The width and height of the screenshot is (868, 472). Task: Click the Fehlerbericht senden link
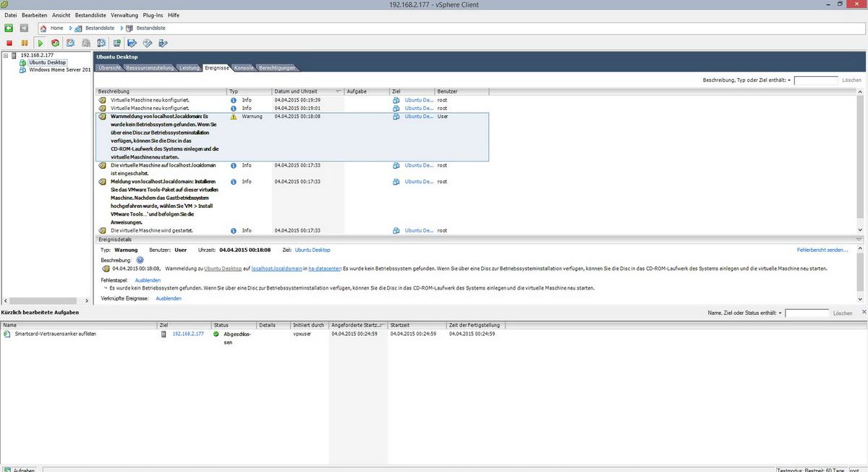click(x=822, y=250)
